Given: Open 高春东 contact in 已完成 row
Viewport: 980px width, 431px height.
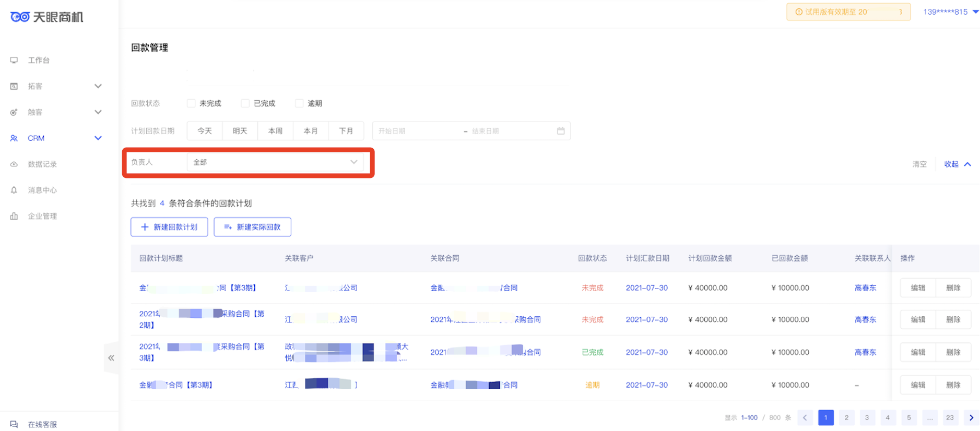Looking at the screenshot, I should click(865, 352).
